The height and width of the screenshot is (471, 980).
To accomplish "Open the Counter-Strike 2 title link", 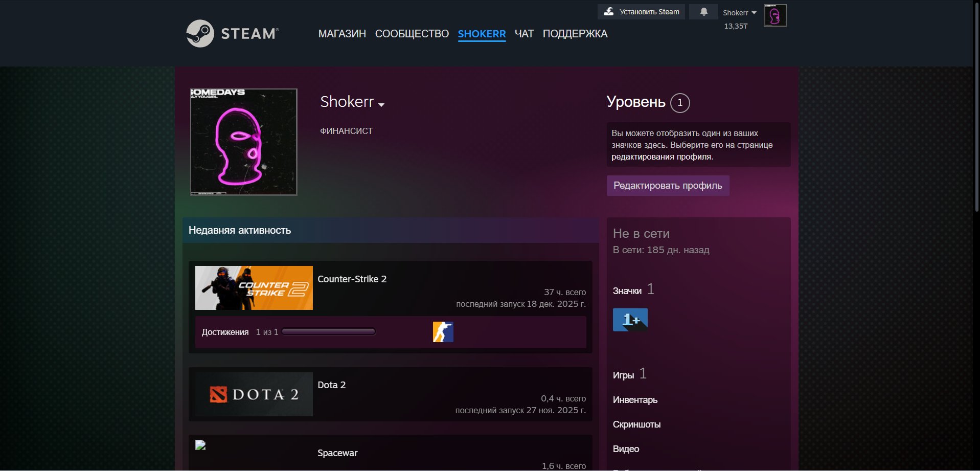I will [x=352, y=279].
